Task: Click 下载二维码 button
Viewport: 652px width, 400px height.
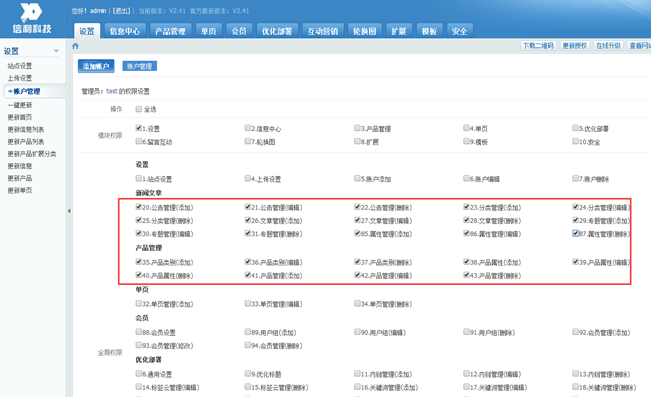Action: pos(538,46)
